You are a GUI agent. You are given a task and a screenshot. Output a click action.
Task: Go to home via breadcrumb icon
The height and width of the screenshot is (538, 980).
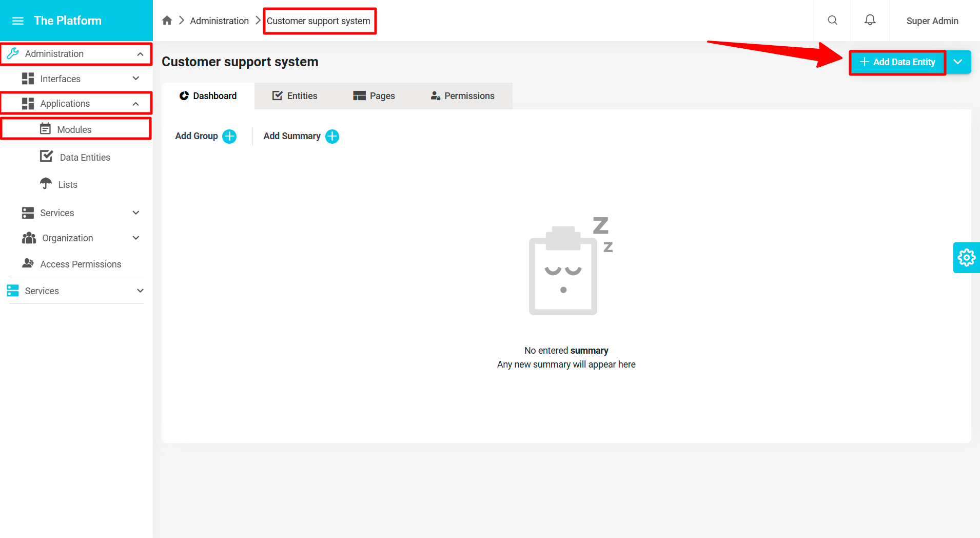point(167,21)
